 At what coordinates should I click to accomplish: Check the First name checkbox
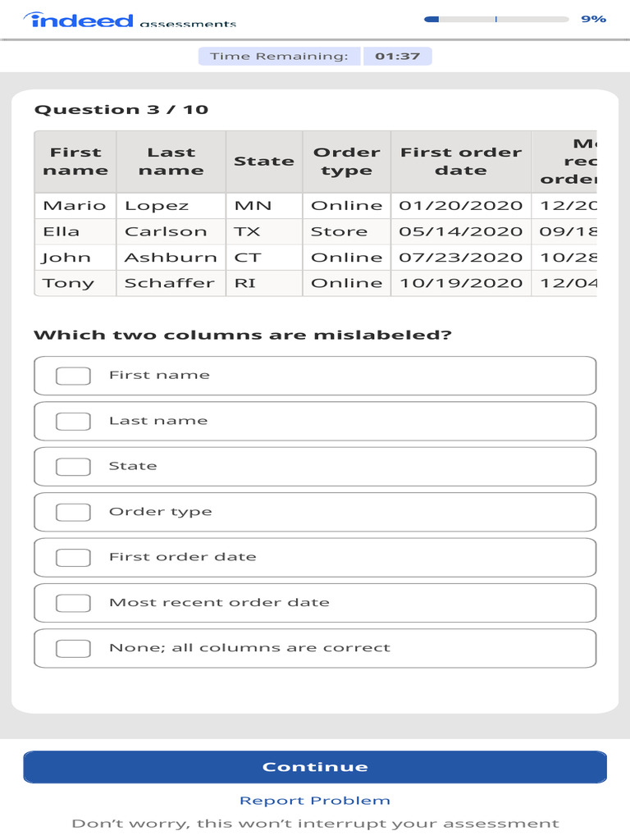(73, 376)
